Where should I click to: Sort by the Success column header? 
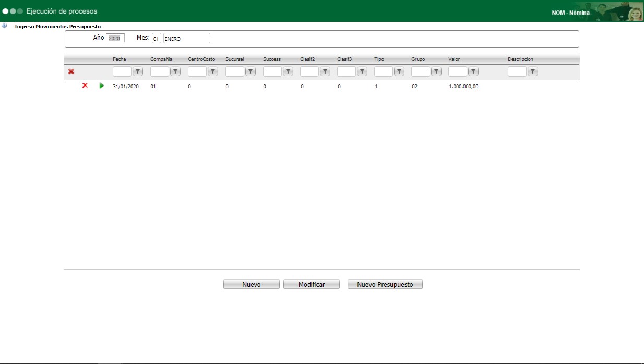coord(272,59)
